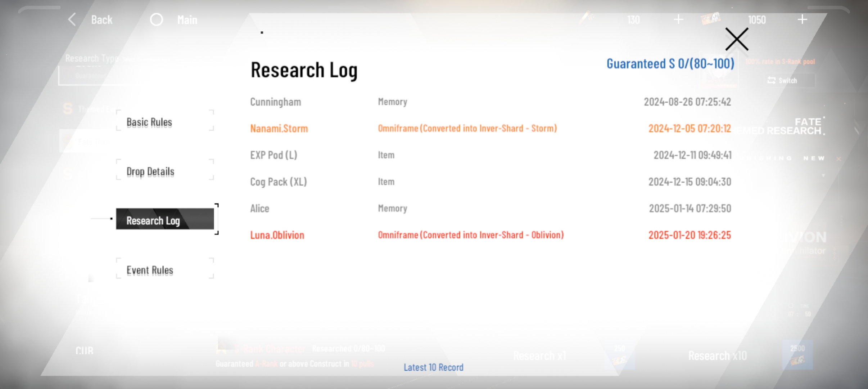Click timestamp 2024-12-15 09:04:30
The height and width of the screenshot is (389, 868).
point(690,182)
